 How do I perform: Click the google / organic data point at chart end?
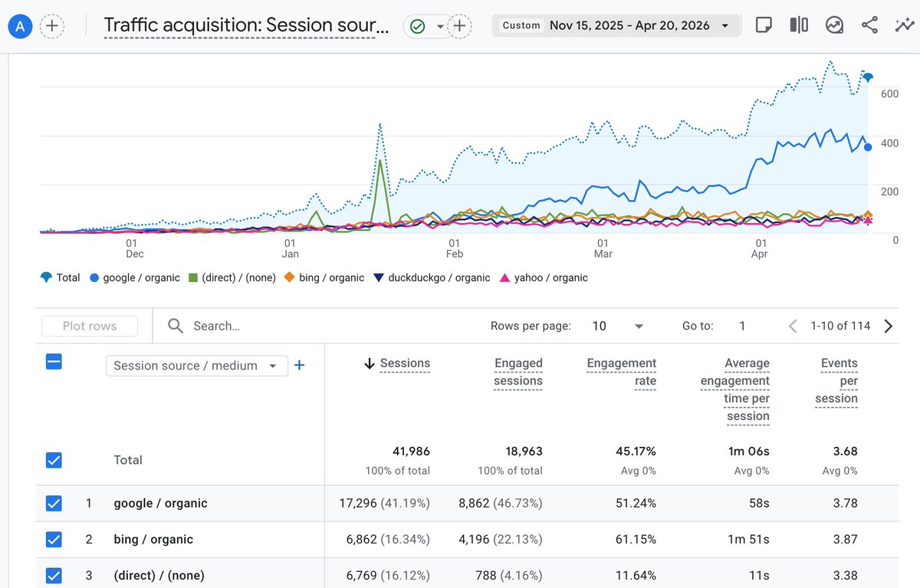[x=868, y=146]
